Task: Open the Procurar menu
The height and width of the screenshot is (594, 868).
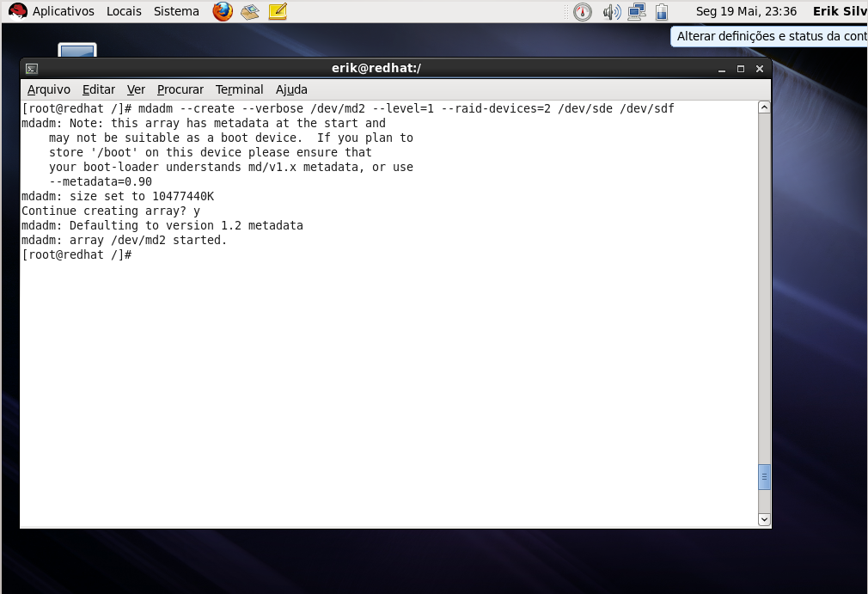Action: tap(180, 89)
